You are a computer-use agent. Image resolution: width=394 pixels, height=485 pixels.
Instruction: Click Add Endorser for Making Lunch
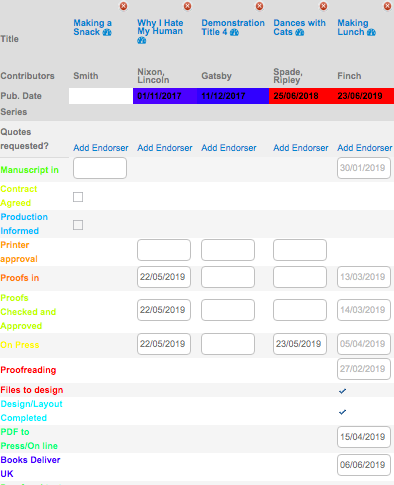point(365,148)
